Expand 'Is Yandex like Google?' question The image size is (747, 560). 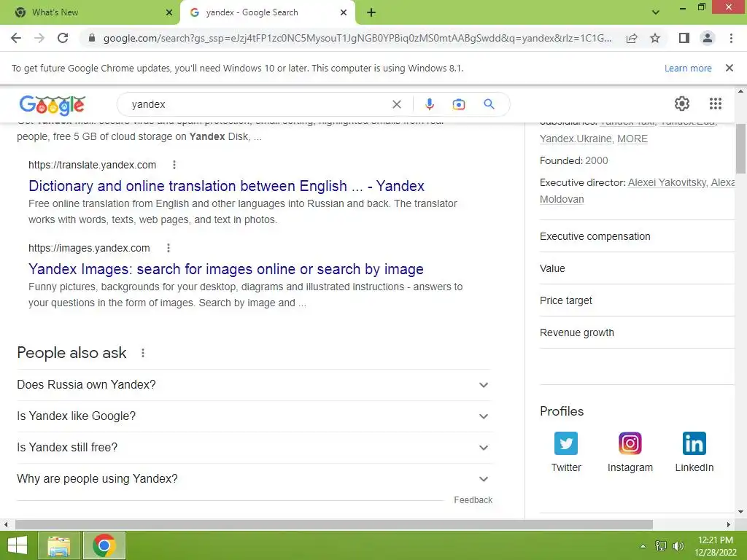[254, 416]
